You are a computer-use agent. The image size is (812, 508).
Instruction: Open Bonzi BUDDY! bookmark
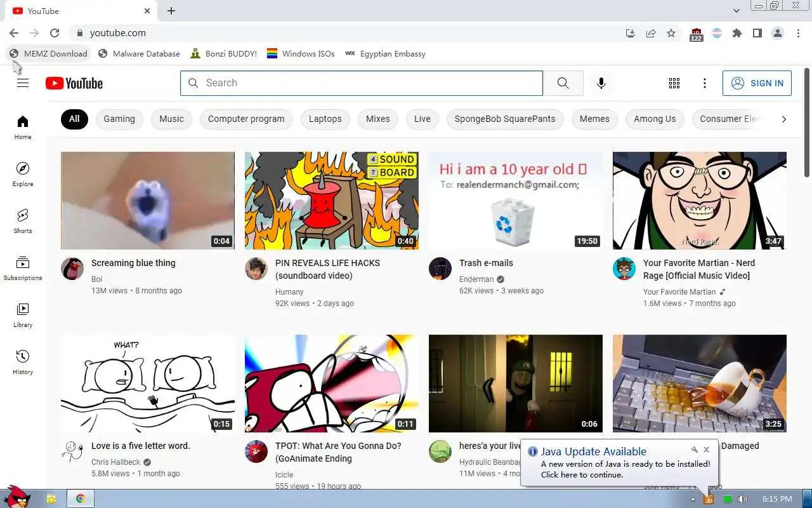223,54
